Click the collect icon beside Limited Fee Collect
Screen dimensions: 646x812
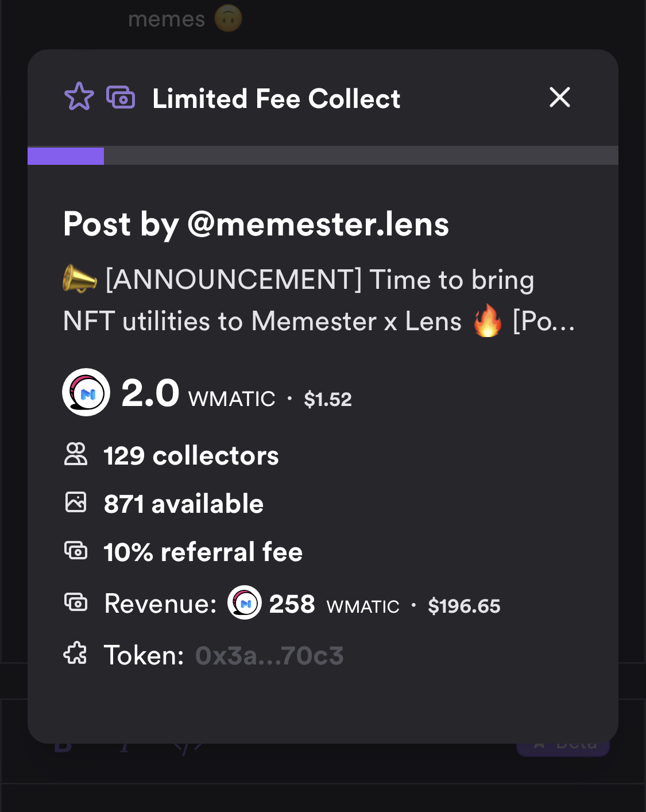click(121, 97)
